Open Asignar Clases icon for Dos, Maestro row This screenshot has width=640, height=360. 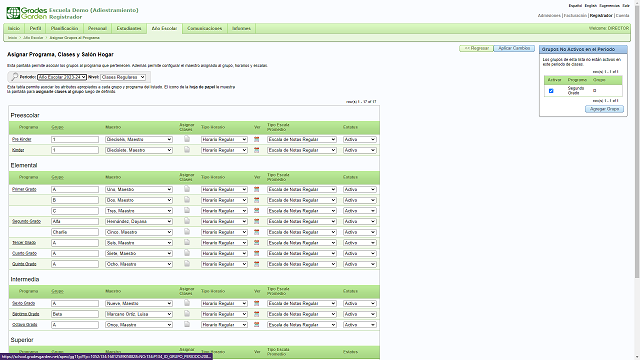click(x=187, y=200)
